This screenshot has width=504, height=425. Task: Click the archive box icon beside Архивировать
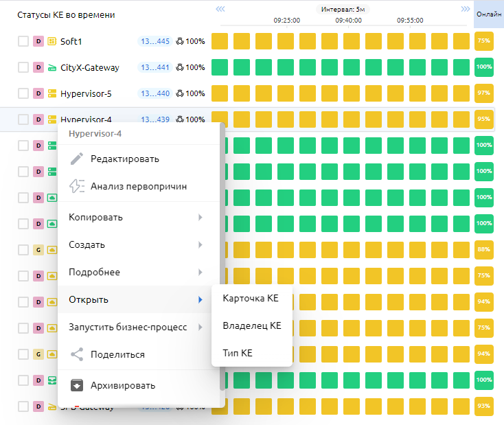tap(77, 385)
